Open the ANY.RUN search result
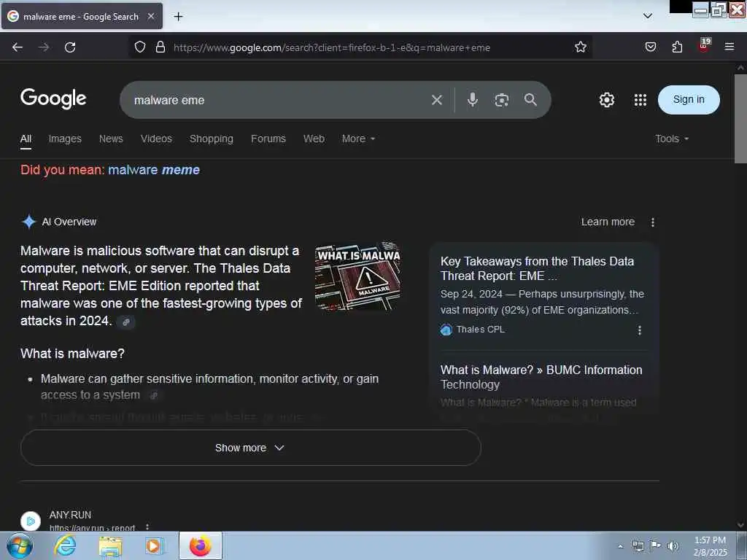The image size is (747, 560). click(x=70, y=515)
